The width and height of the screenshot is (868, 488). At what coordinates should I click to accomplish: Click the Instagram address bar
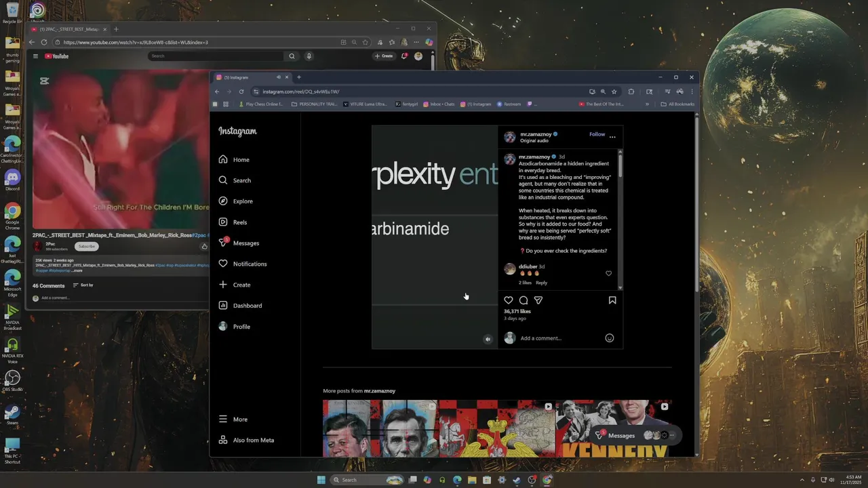coord(420,91)
